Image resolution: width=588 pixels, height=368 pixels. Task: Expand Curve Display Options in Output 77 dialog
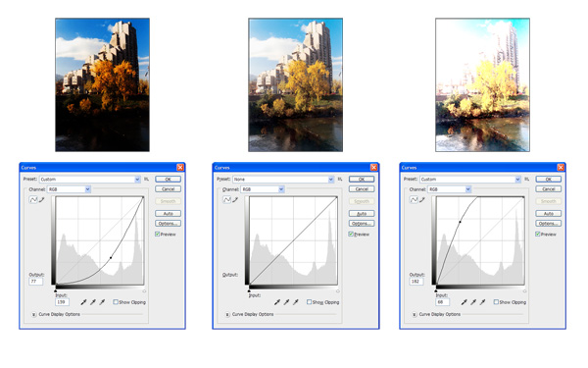pos(34,314)
